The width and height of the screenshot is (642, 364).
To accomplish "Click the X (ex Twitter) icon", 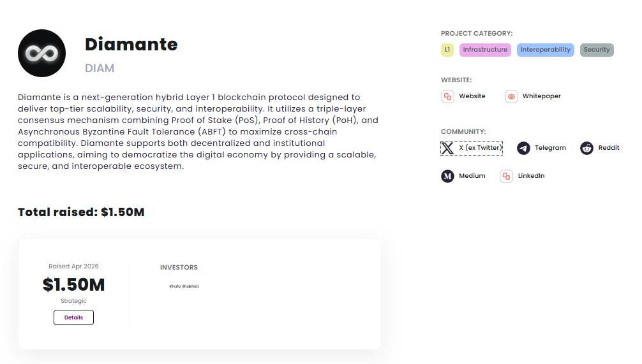I will (x=447, y=148).
